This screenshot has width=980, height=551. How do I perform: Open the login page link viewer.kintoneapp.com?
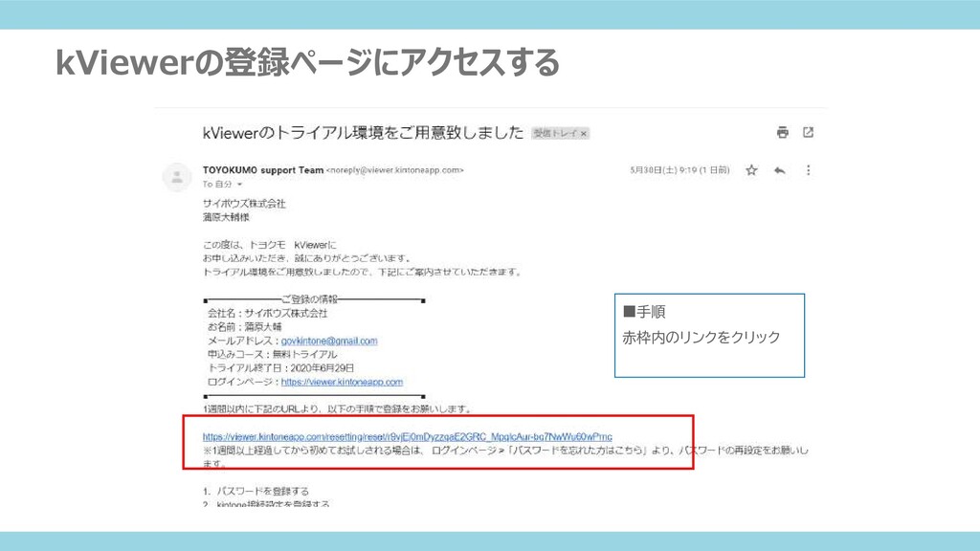[342, 382]
